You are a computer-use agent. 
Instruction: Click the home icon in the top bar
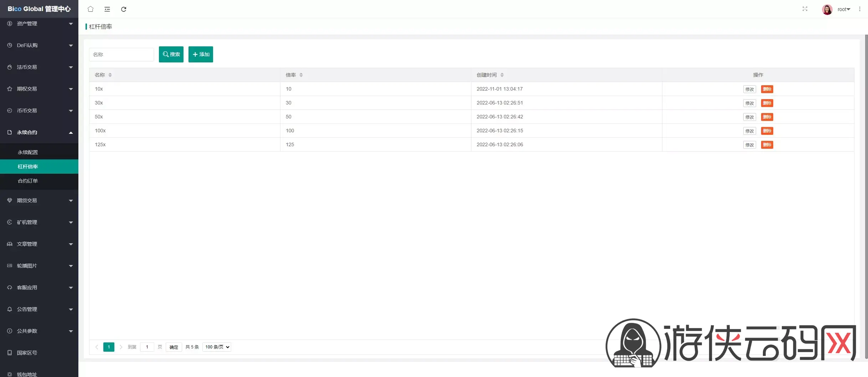coord(91,9)
